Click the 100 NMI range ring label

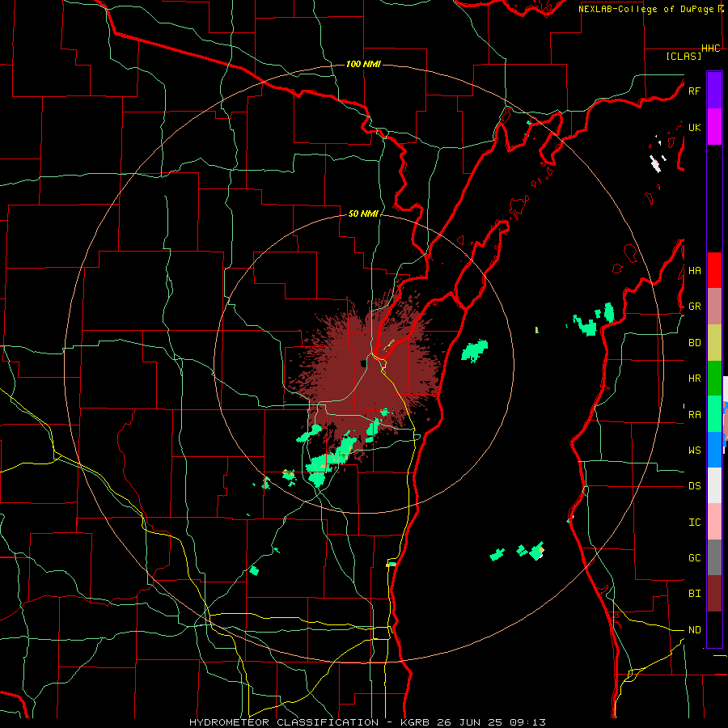tap(363, 64)
